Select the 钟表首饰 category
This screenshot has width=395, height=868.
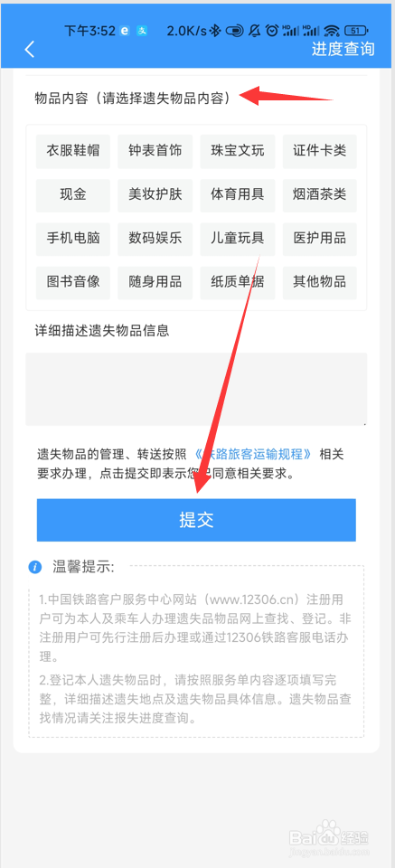155,151
